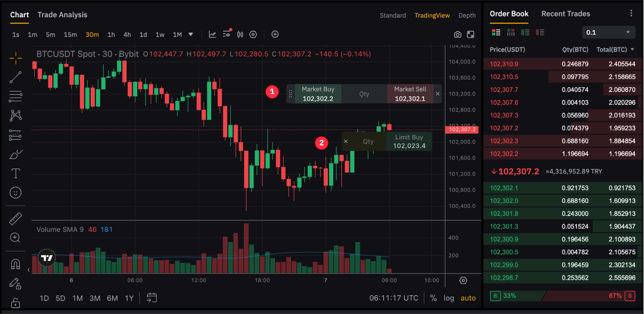
Task: Switch to the Trade Analysis tab
Action: (62, 15)
